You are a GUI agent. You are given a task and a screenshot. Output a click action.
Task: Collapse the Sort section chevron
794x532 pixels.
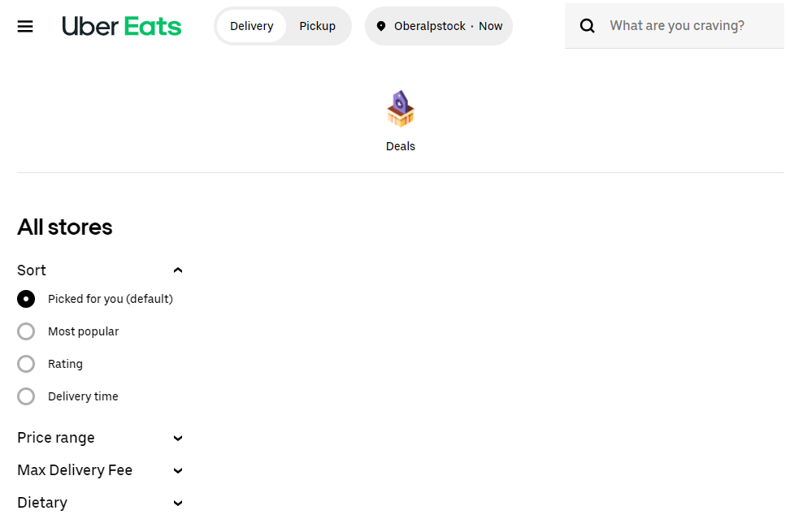(178, 270)
